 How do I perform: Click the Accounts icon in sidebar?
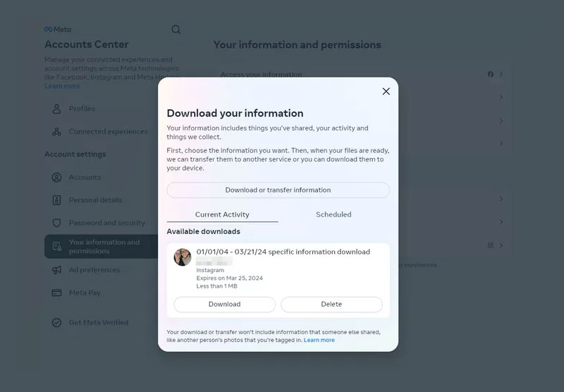tap(56, 178)
